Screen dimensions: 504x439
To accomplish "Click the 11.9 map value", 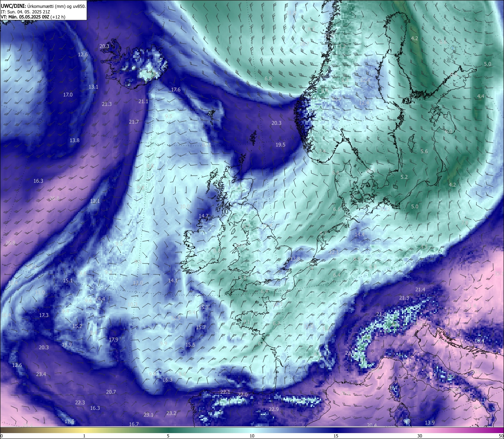I will click(x=67, y=345).
